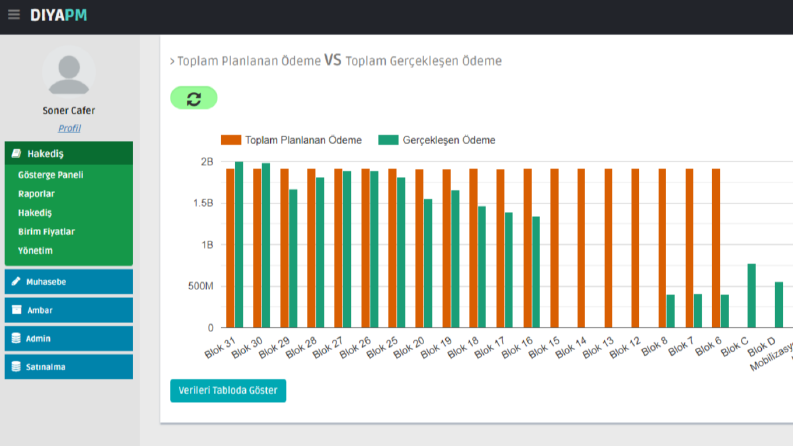Click Gerçekleşen Ödeme legend label
This screenshot has width=793, height=446.
point(449,140)
